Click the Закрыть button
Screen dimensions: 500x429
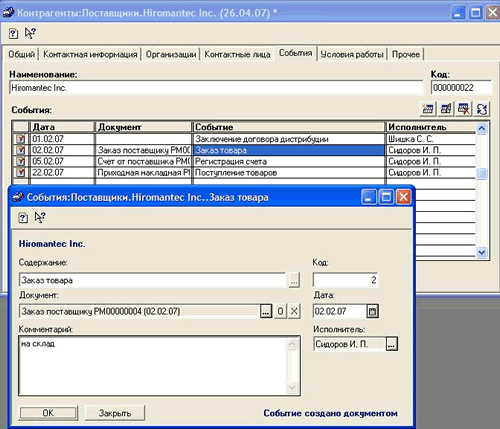[x=115, y=413]
